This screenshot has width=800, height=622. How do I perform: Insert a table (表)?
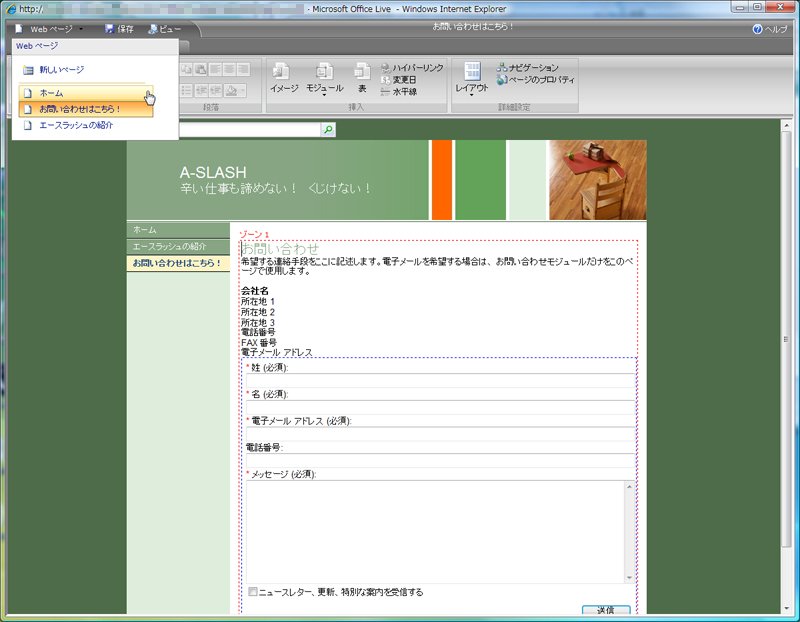(362, 78)
